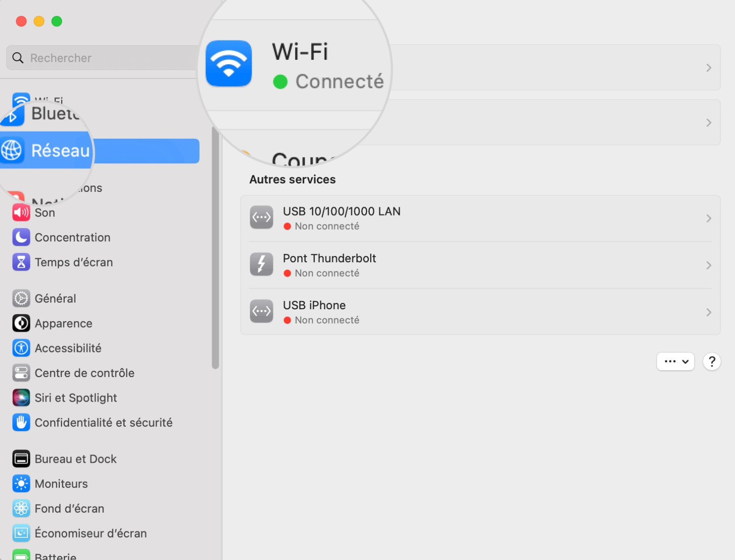Expand the second service row chevron
Screen dimensions: 735x560
[709, 123]
